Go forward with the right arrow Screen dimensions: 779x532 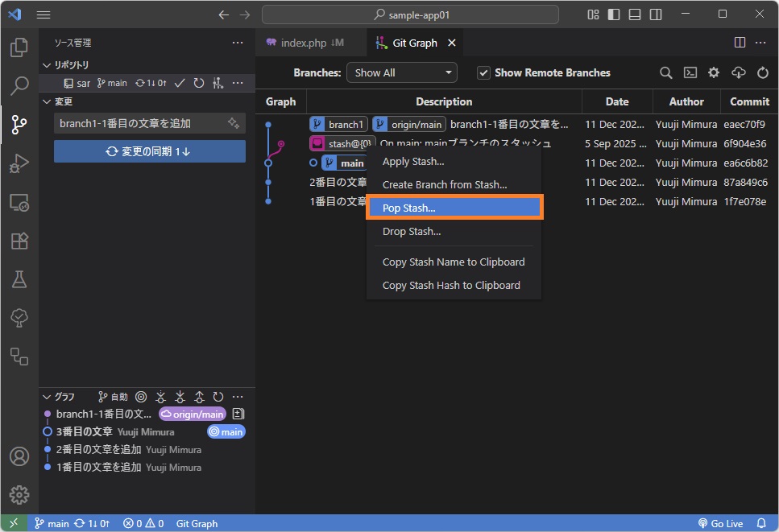(245, 14)
